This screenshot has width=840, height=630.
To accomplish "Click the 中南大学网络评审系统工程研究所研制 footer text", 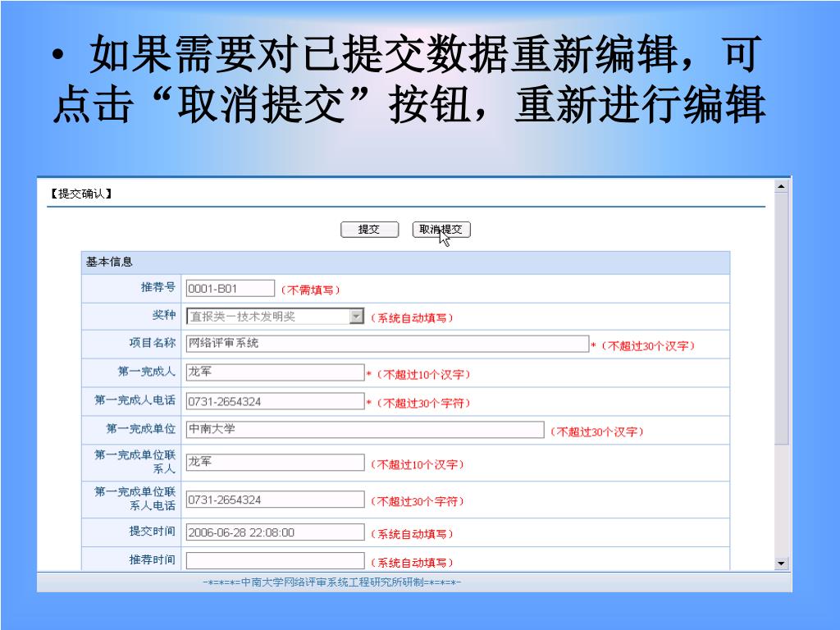I will 332,582.
